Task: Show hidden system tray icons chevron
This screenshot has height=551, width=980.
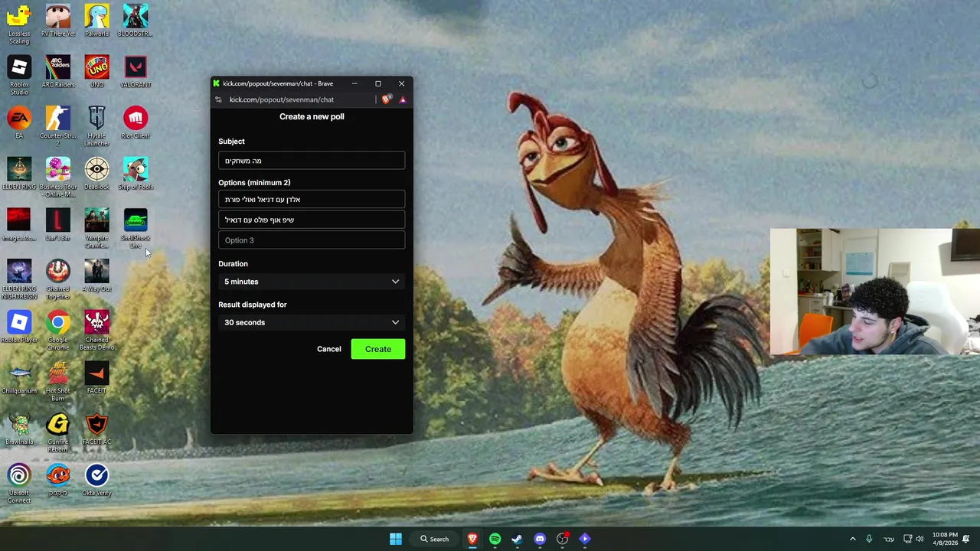Action: point(852,539)
